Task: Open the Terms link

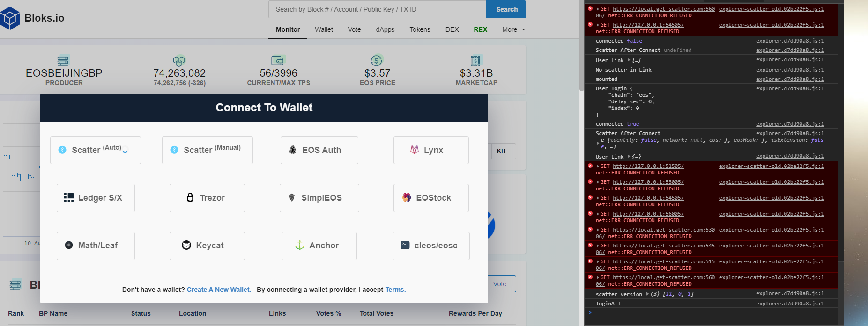Action: 395,290
